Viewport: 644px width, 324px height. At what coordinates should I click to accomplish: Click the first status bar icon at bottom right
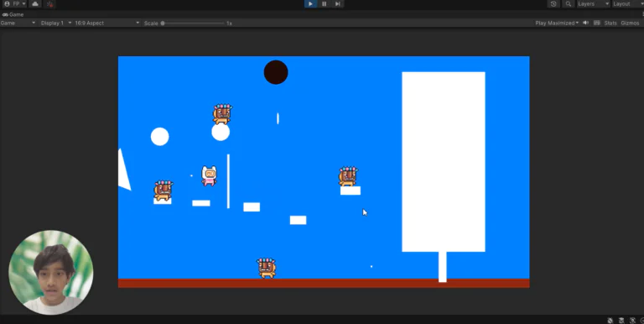(610, 321)
